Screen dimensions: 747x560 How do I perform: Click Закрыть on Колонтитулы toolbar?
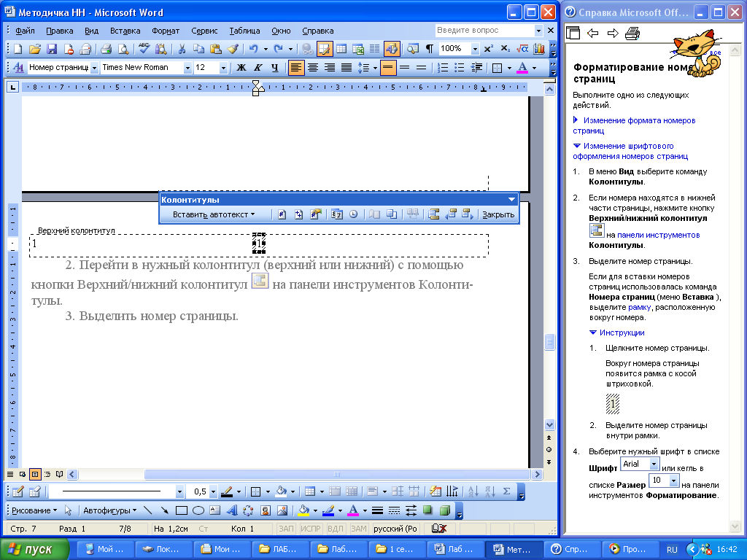click(x=498, y=214)
